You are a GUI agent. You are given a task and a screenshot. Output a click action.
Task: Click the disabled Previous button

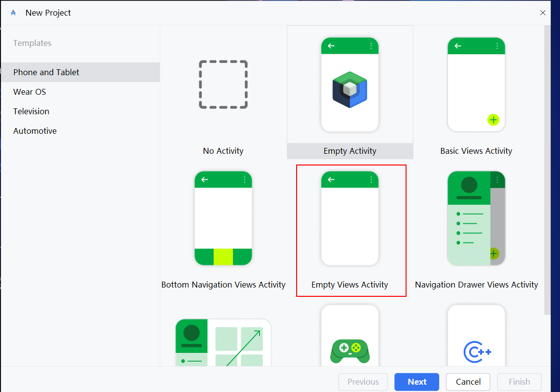tap(363, 382)
